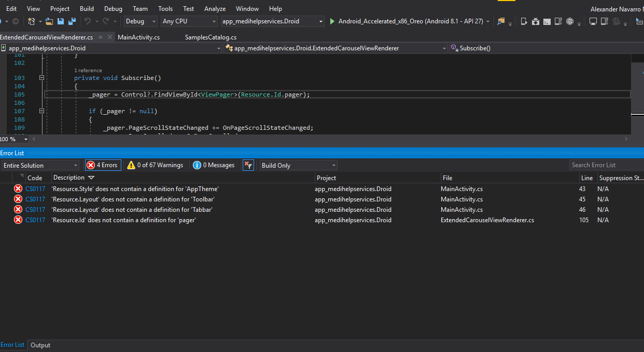Switch to the MainActivity.cs tab
Image resolution: width=644 pixels, height=352 pixels.
[139, 37]
